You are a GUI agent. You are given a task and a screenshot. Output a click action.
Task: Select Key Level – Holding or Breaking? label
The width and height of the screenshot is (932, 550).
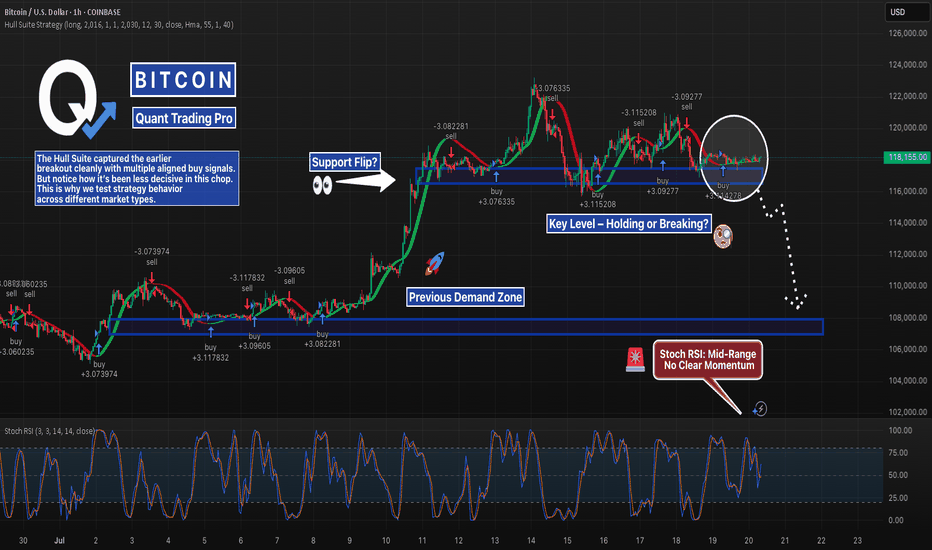(x=629, y=224)
